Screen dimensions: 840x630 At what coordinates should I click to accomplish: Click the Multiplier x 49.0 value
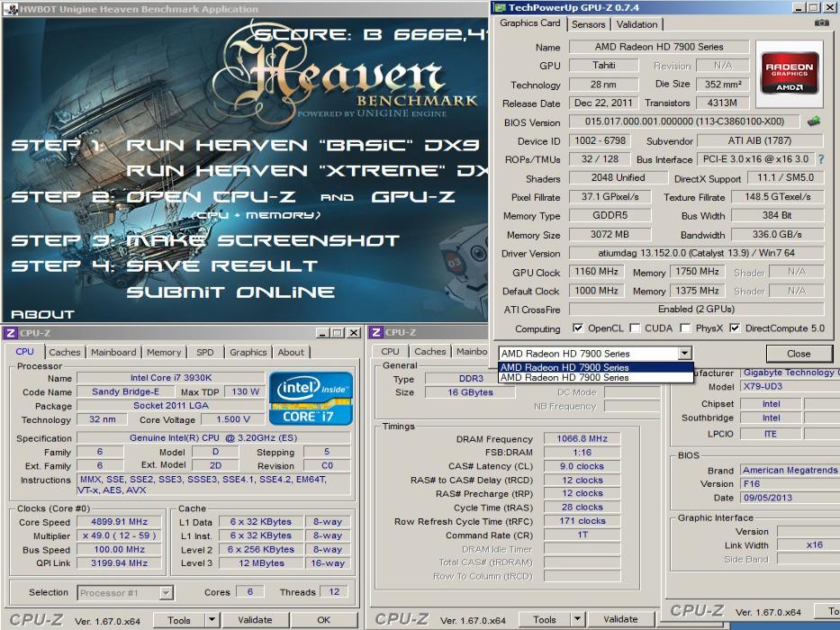click(120, 535)
